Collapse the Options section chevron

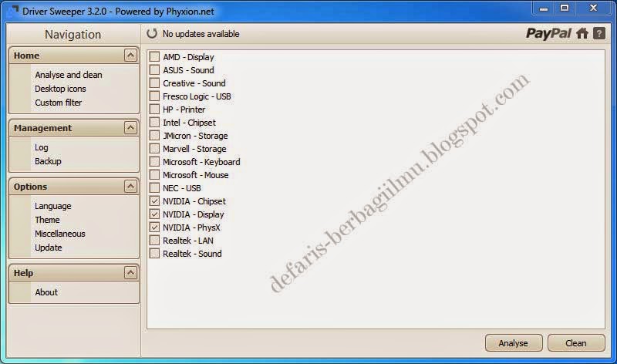130,187
